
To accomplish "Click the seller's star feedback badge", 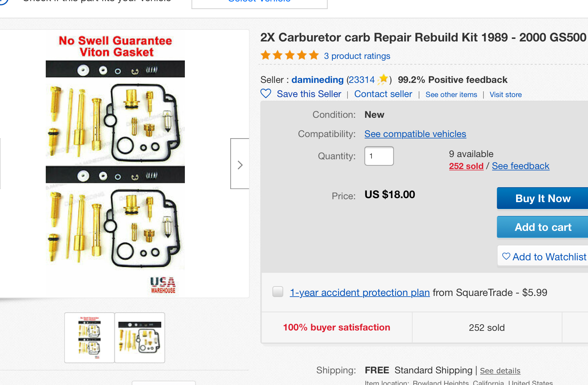I will pos(383,79).
